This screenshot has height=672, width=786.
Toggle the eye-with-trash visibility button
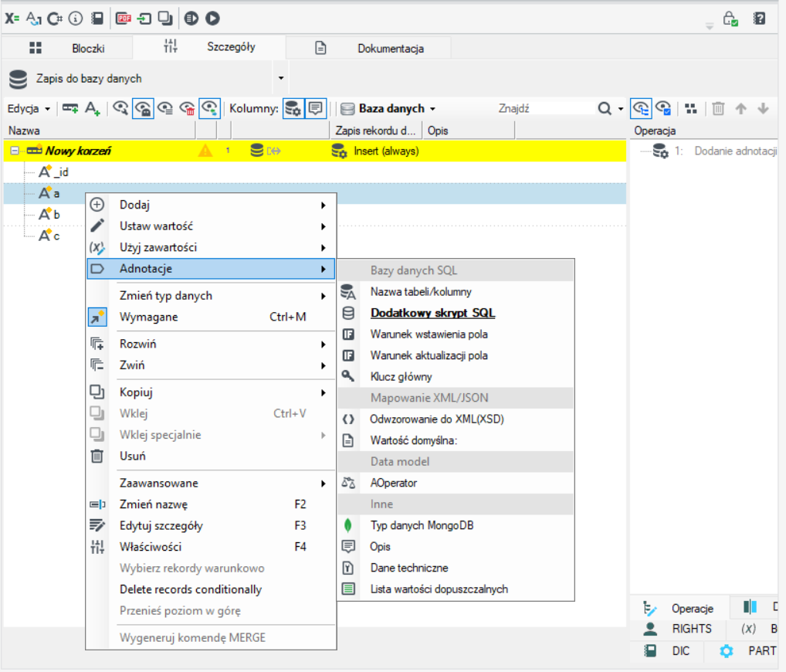tap(188, 108)
